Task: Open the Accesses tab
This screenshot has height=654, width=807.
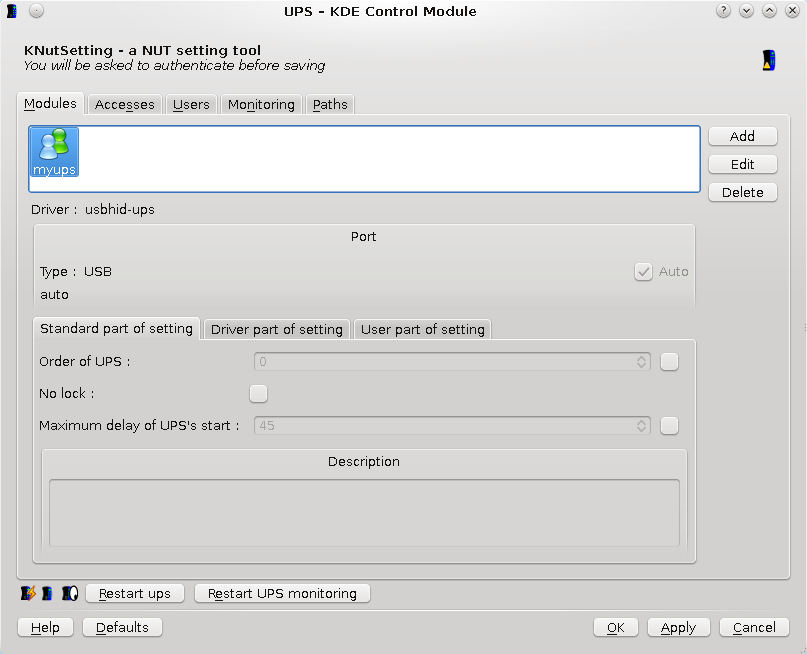Action: pos(125,104)
